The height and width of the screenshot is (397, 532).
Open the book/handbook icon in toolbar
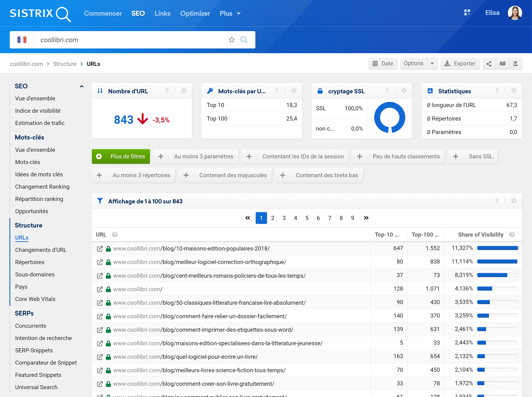[x=503, y=64]
